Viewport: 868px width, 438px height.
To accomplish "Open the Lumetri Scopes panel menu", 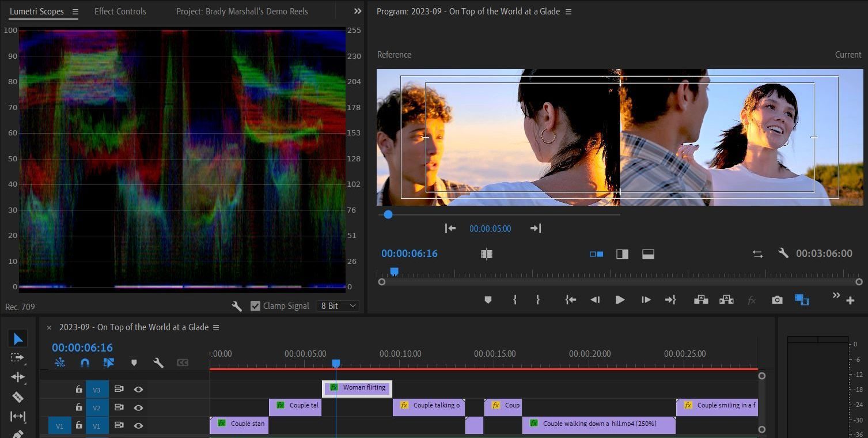I will point(75,12).
